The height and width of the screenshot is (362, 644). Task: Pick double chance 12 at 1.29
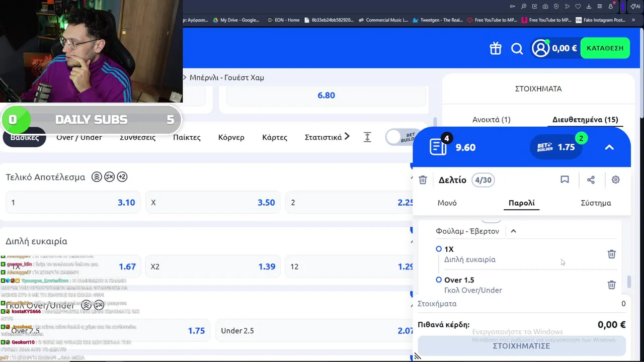(350, 266)
